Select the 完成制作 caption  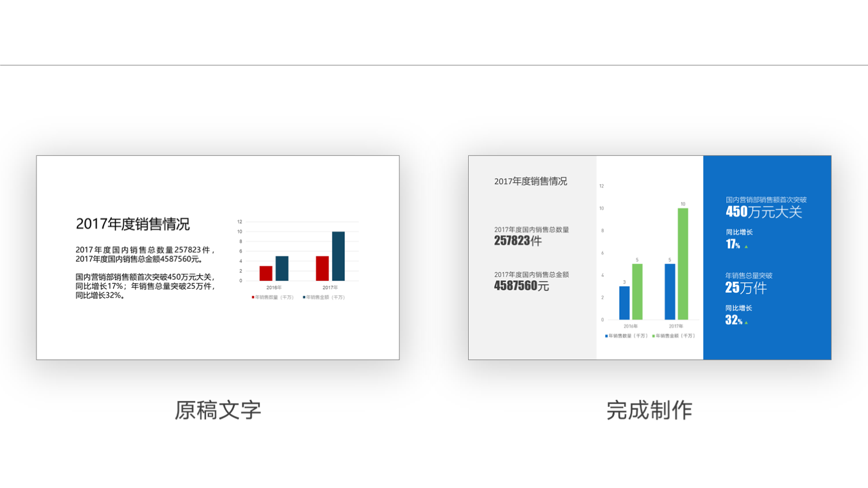[649, 410]
